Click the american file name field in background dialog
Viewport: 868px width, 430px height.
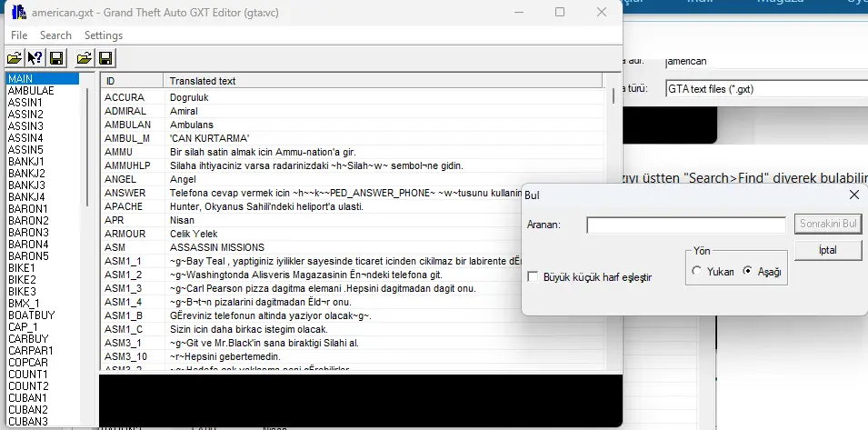pos(767,61)
